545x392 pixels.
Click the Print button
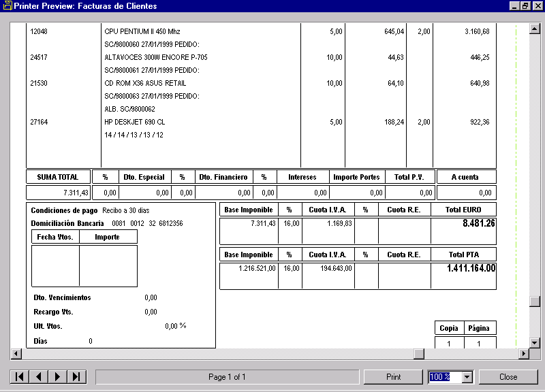(393, 376)
